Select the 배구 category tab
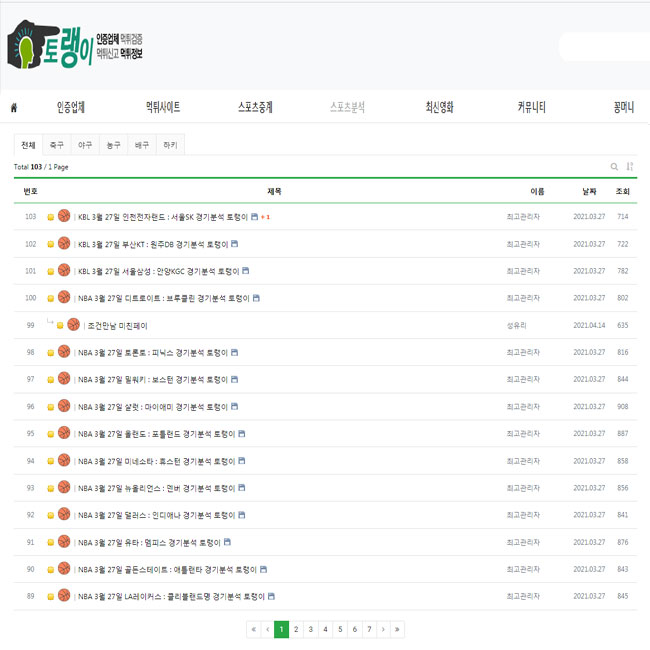This screenshot has height=650, width=650. 142,145
